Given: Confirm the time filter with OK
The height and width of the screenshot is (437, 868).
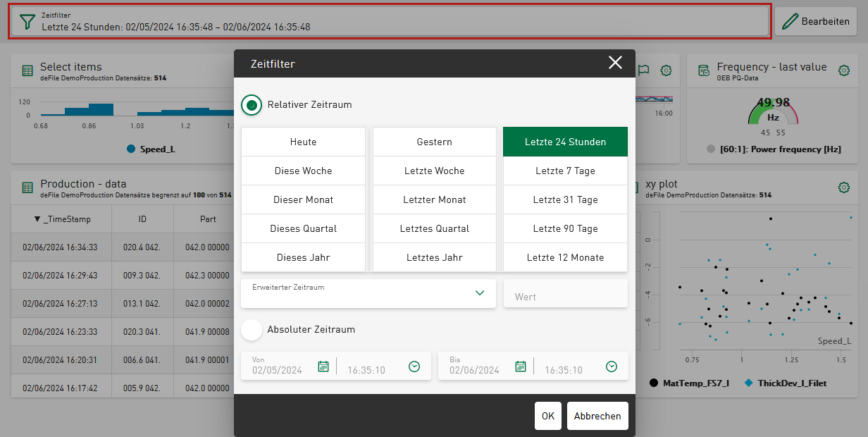Looking at the screenshot, I should [x=547, y=416].
